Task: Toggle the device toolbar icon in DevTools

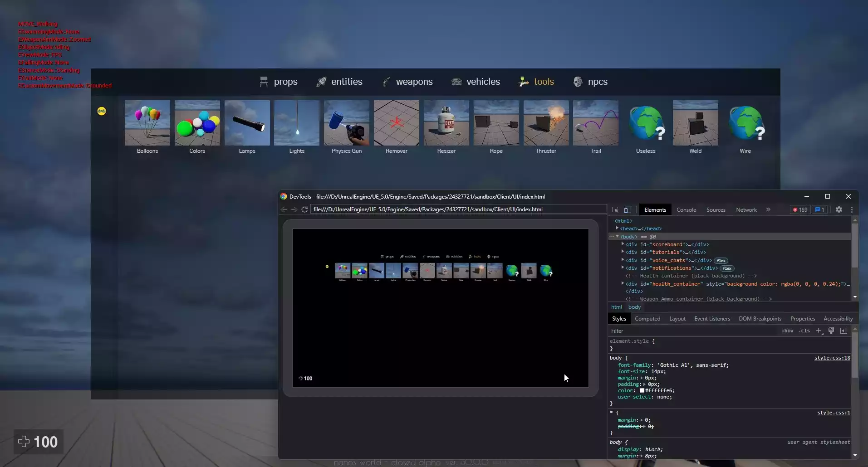Action: (x=628, y=209)
